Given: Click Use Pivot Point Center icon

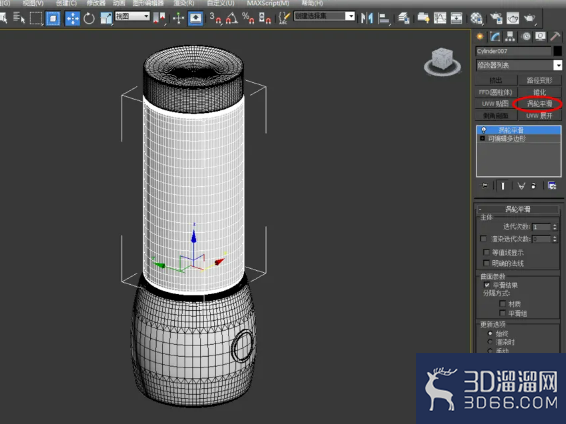Looking at the screenshot, I should 159,18.
